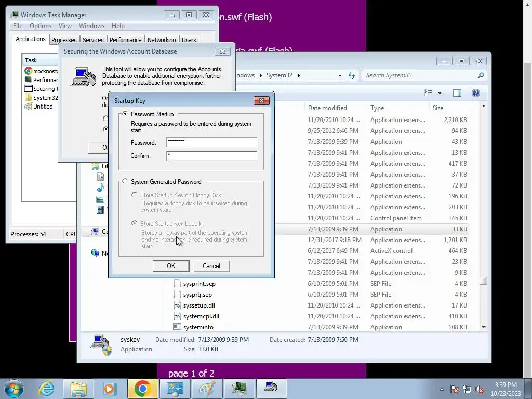Select Store Startup Key Locally option
The image size is (532, 399).
[135, 223]
